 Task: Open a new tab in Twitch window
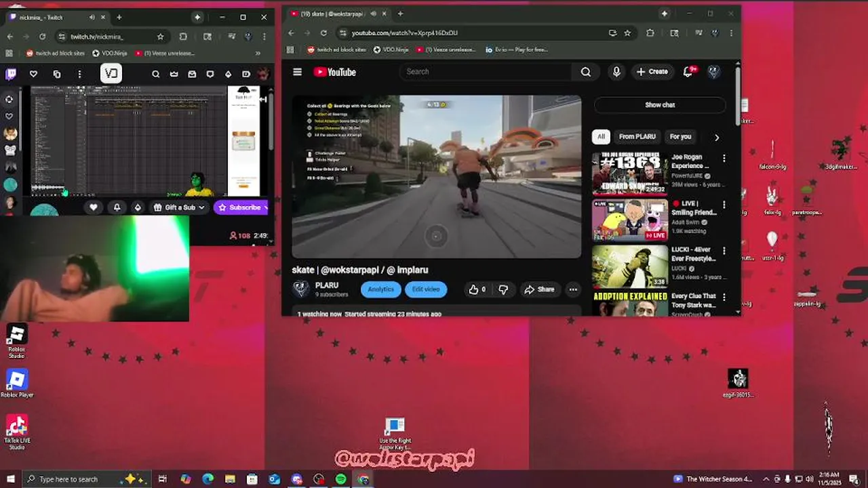coord(119,17)
